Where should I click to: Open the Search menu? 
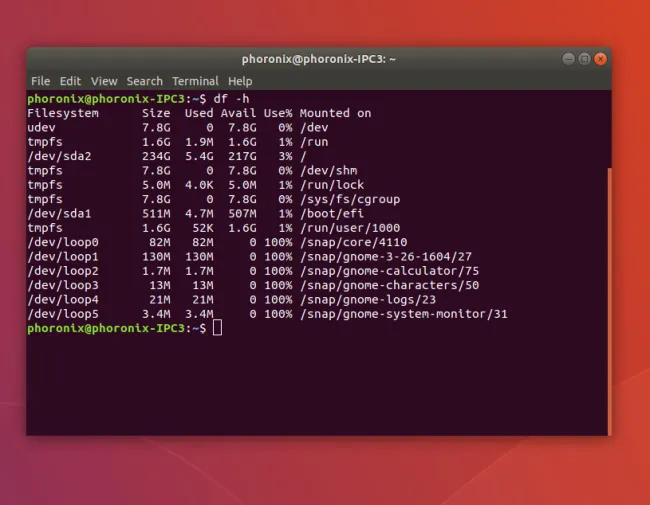coord(145,81)
